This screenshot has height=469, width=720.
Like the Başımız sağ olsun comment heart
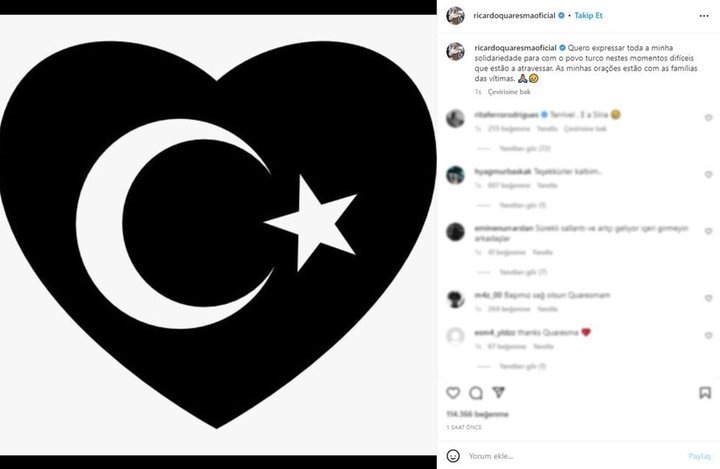[x=709, y=298]
